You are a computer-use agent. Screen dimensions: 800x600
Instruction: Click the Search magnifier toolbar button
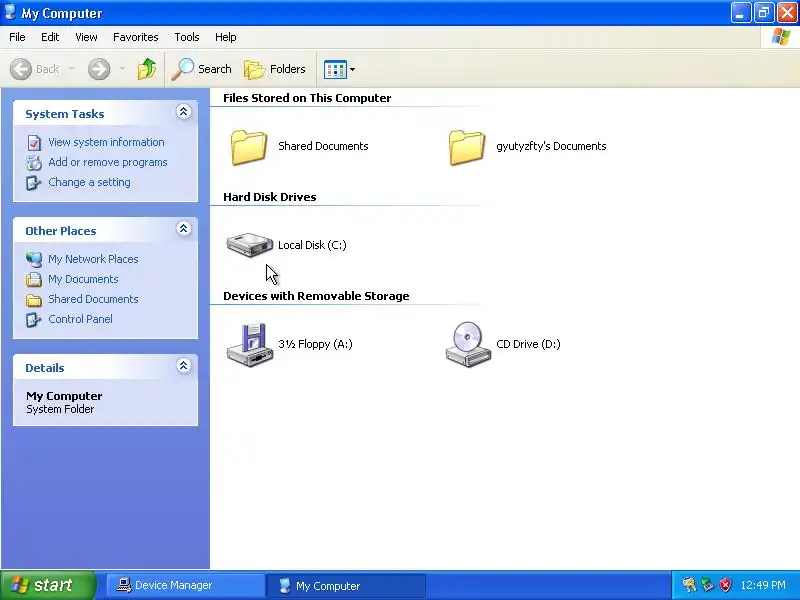click(202, 69)
